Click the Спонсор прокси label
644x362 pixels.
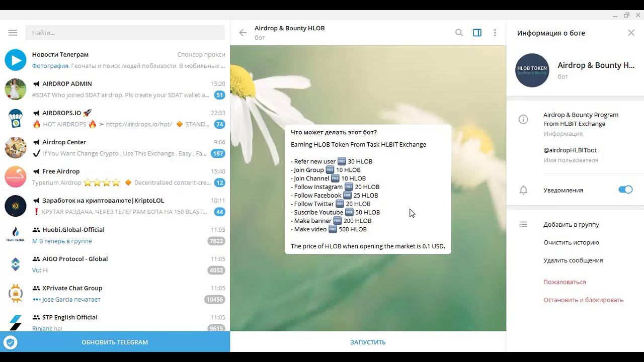click(x=201, y=54)
